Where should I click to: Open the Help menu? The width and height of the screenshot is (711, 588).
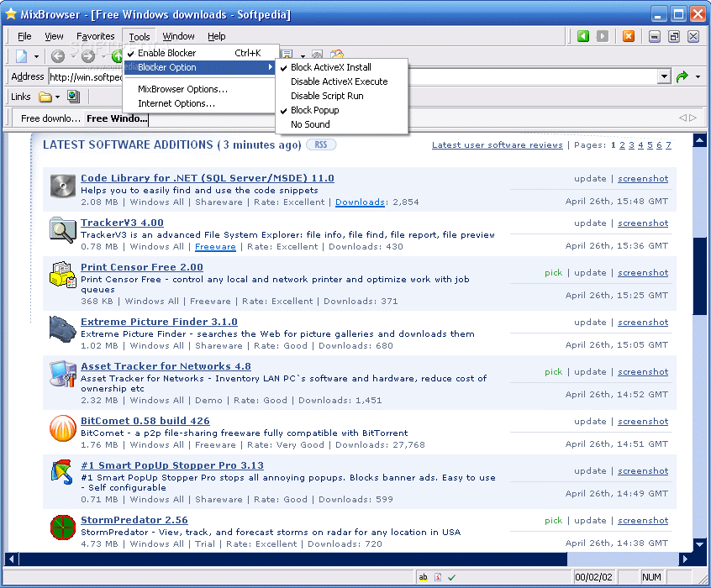pyautogui.click(x=216, y=36)
